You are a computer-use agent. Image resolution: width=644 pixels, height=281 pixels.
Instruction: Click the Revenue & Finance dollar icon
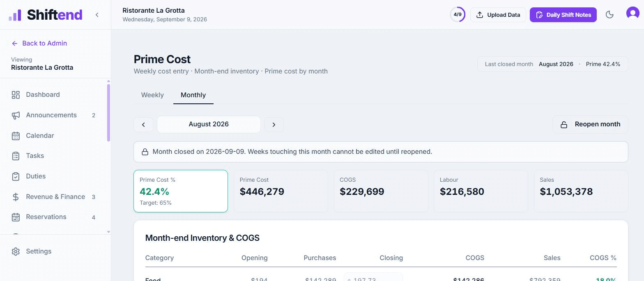click(16, 197)
